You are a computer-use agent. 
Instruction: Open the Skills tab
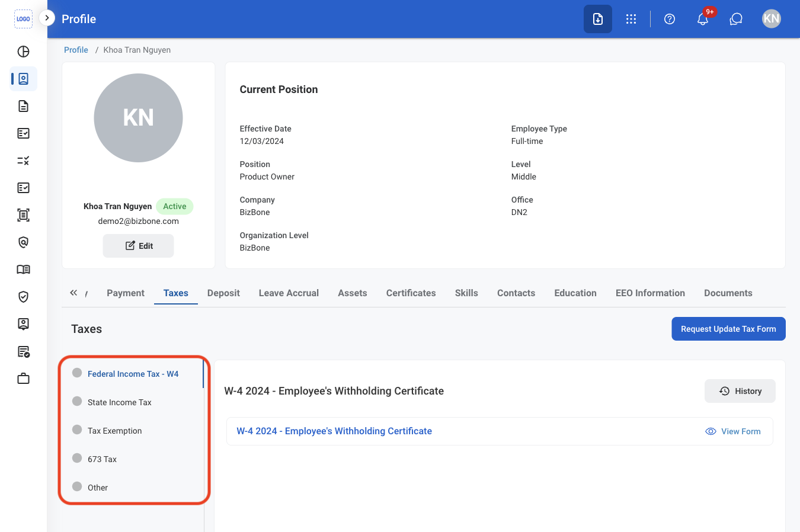466,293
